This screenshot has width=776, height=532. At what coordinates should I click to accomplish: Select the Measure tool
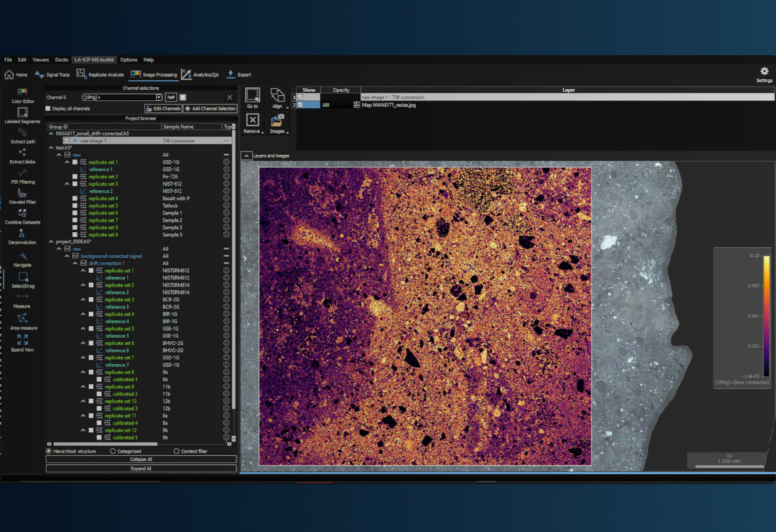(x=22, y=300)
